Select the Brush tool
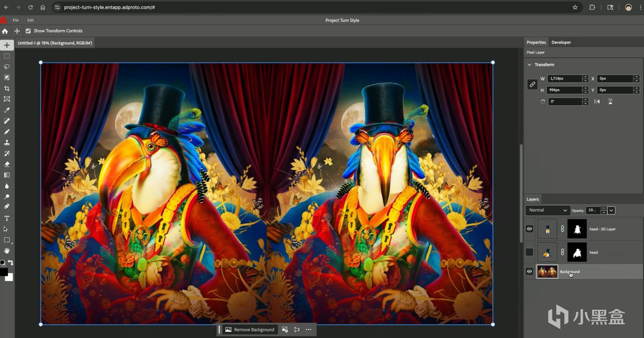644x338 pixels. point(7,132)
